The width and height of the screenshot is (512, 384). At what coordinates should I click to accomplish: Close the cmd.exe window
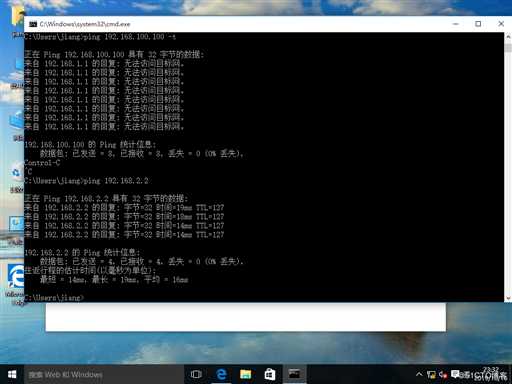coord(501,24)
